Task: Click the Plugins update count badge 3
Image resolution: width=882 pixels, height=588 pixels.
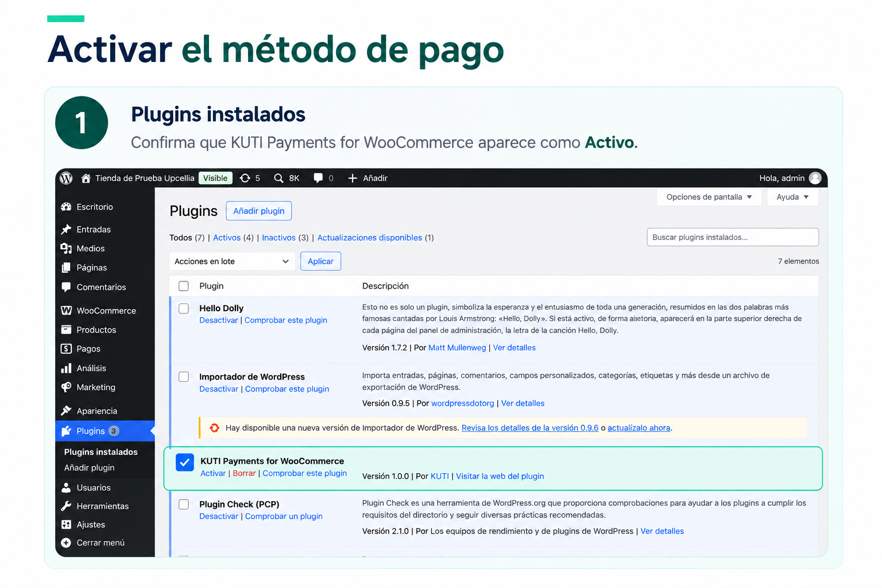Action: coord(114,431)
